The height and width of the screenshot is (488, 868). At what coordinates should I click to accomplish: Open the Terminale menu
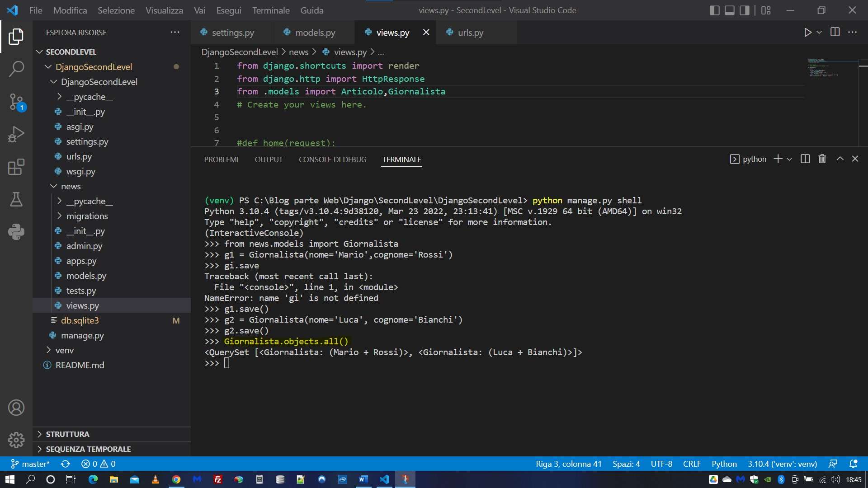[x=271, y=10]
